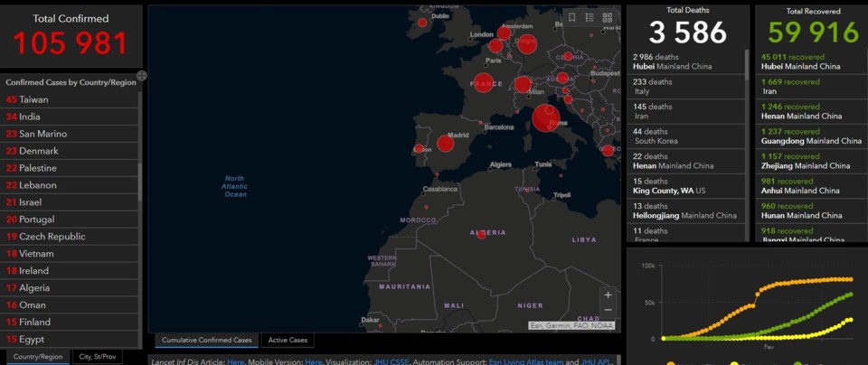Show the map legend list icon
This screenshot has height=365, width=868.
coord(590,17)
